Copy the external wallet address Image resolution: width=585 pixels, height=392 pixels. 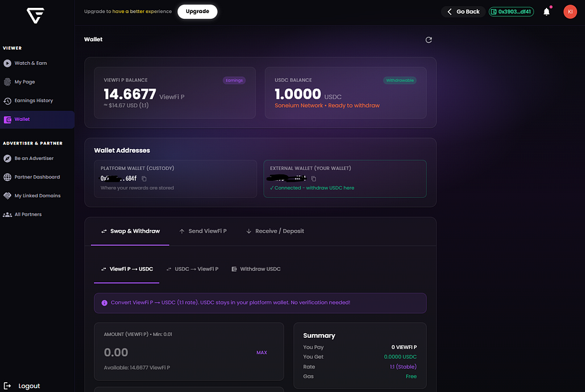coord(313,178)
